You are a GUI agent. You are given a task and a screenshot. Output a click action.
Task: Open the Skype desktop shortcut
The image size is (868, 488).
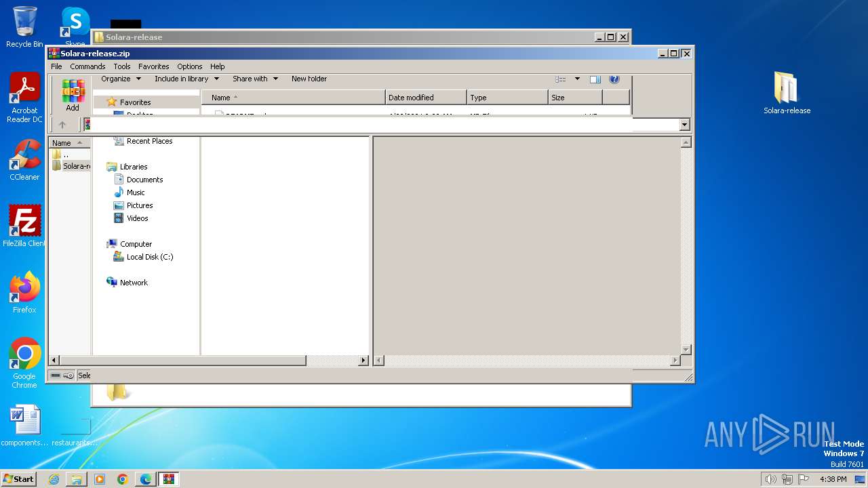click(75, 26)
